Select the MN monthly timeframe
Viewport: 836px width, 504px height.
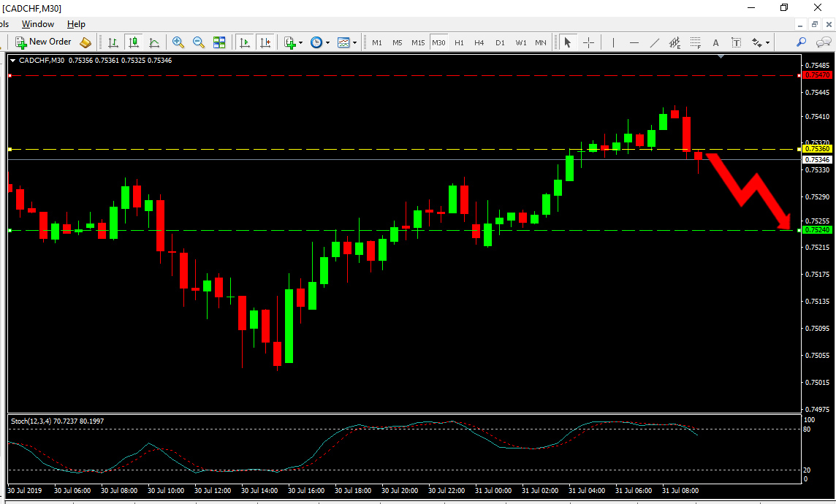541,42
